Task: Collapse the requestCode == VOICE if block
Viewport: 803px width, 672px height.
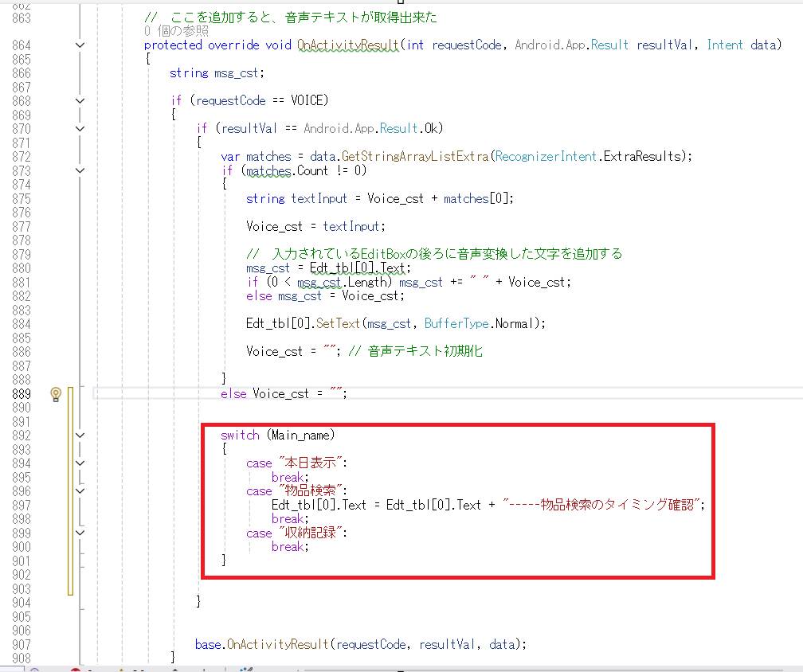Action: (x=80, y=100)
